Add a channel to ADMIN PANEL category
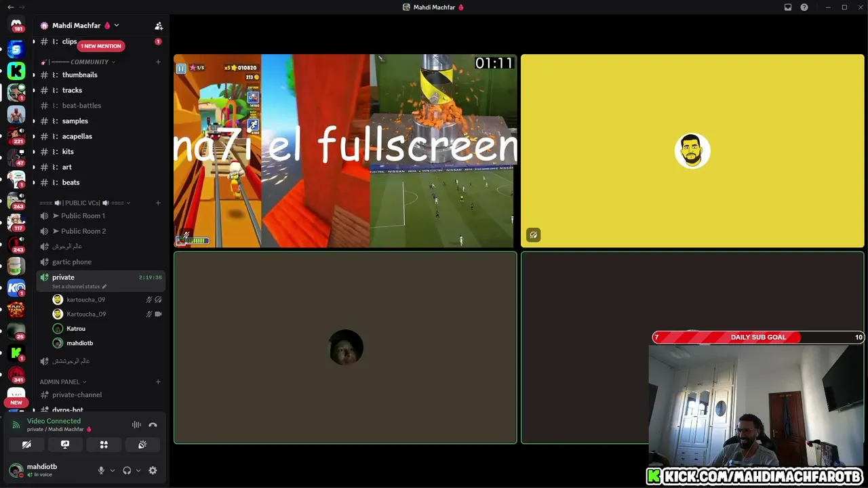The image size is (868, 488). point(158,382)
